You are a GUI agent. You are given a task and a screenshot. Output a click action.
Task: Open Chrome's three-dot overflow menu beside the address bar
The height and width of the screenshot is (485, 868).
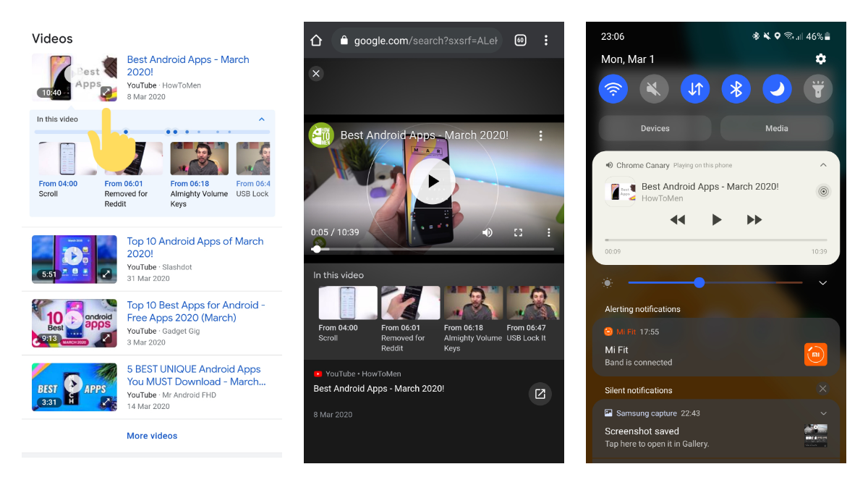pyautogui.click(x=546, y=41)
